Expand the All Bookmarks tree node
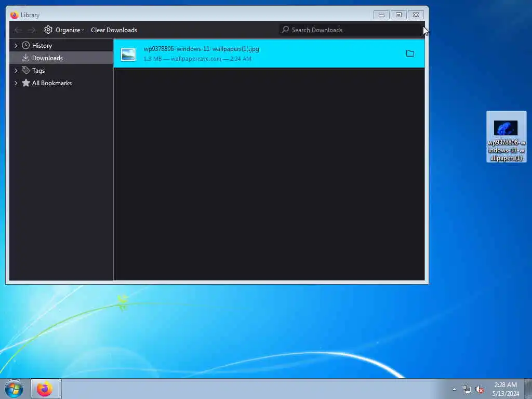The image size is (532, 399). (16, 83)
